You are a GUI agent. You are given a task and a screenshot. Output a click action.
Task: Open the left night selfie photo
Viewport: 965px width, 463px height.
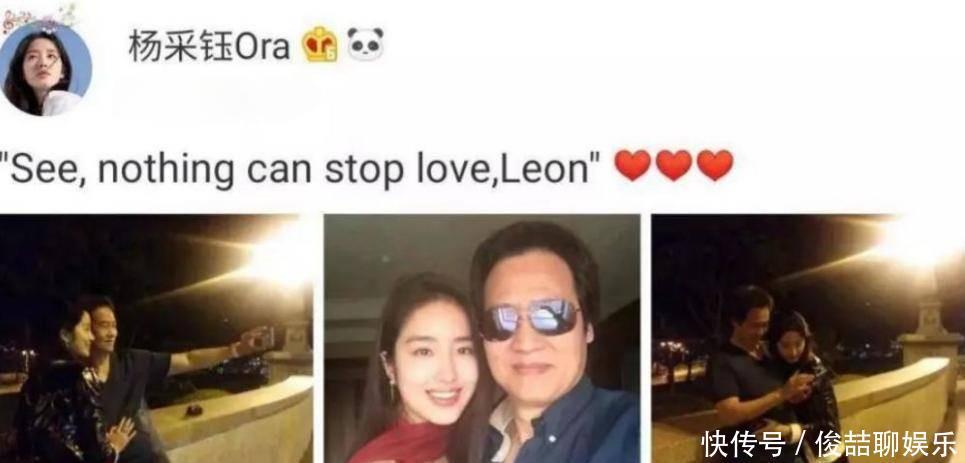(x=156, y=339)
